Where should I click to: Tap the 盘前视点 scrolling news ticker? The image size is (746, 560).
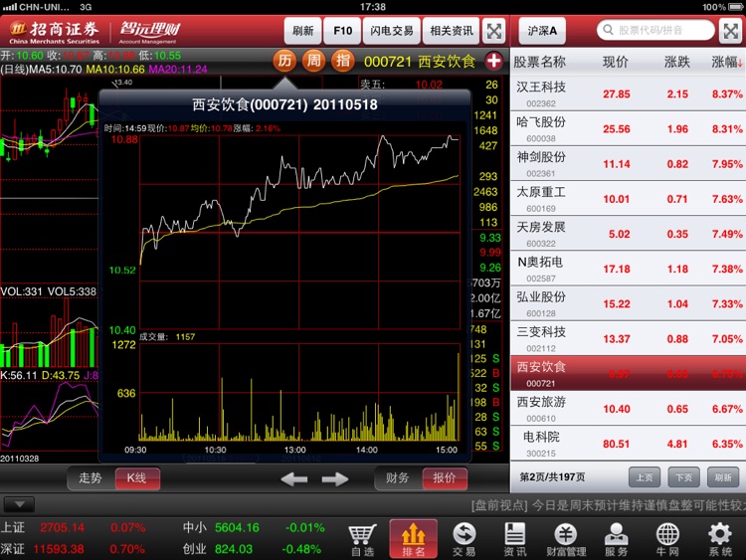(608, 505)
